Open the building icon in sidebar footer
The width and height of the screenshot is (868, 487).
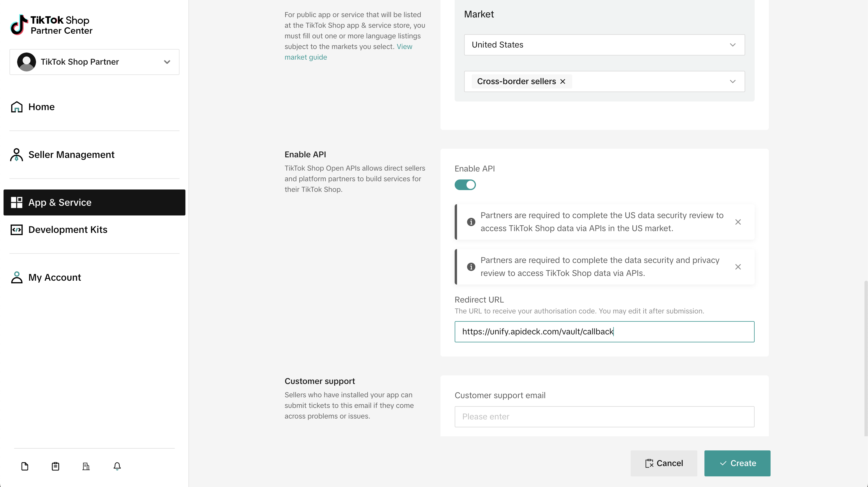86,466
